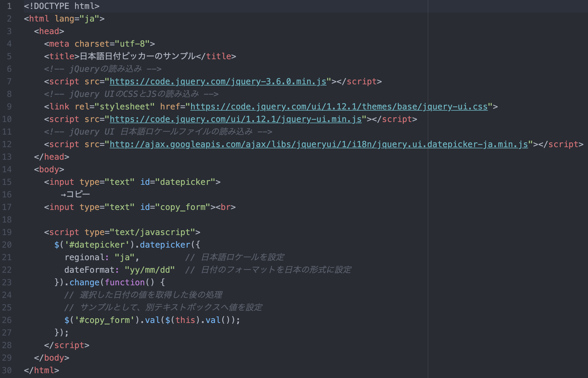The height and width of the screenshot is (378, 588).
Task: Click the change method call
Action: (84, 282)
